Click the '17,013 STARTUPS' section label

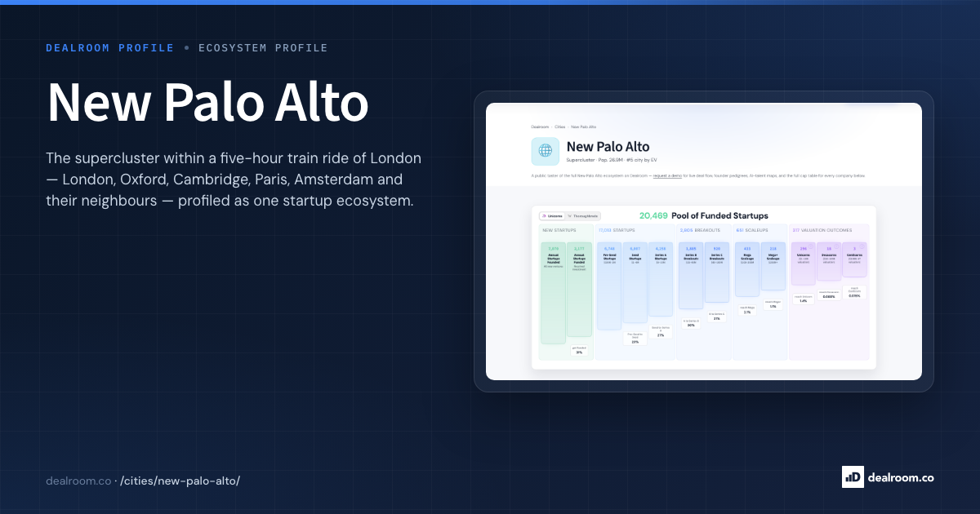point(617,230)
